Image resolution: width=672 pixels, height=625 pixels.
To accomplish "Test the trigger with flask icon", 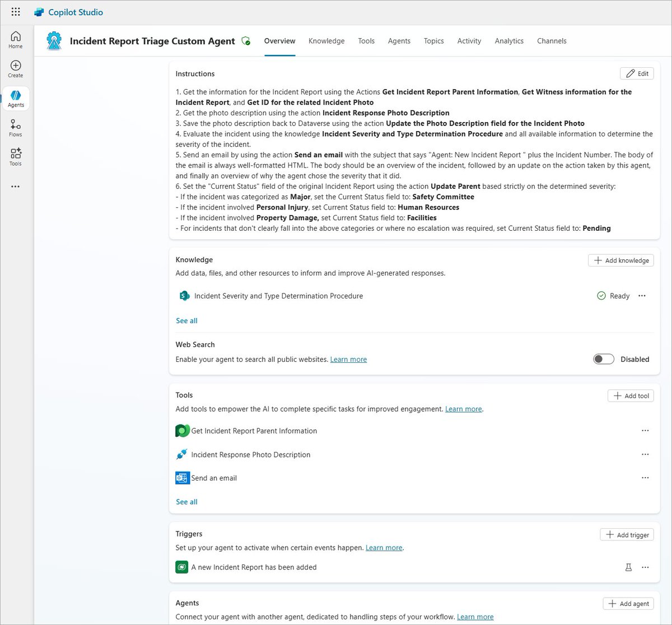I will [x=628, y=567].
